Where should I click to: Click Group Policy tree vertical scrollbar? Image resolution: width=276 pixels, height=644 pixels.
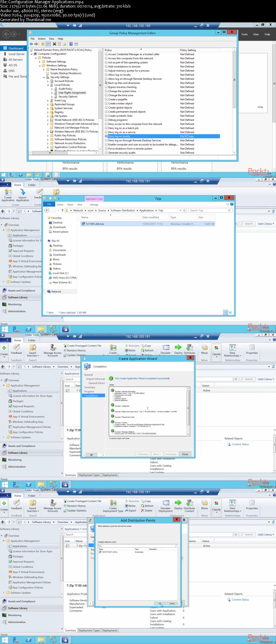[x=100, y=85]
